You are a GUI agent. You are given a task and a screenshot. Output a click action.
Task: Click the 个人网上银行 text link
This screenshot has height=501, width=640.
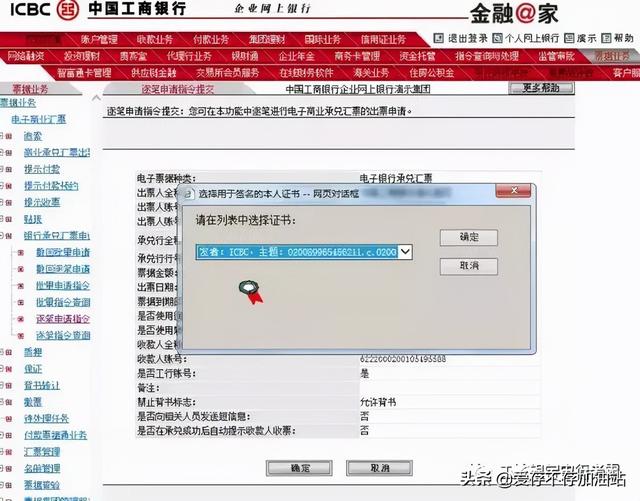532,38
